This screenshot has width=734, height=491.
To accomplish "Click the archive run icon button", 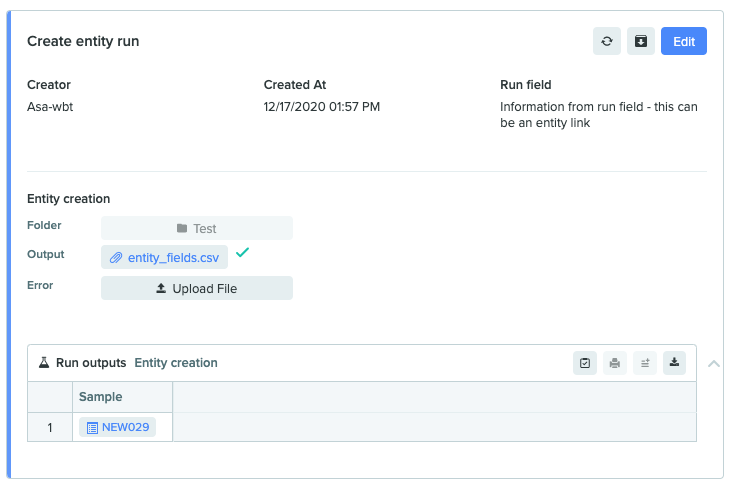I will [x=641, y=41].
